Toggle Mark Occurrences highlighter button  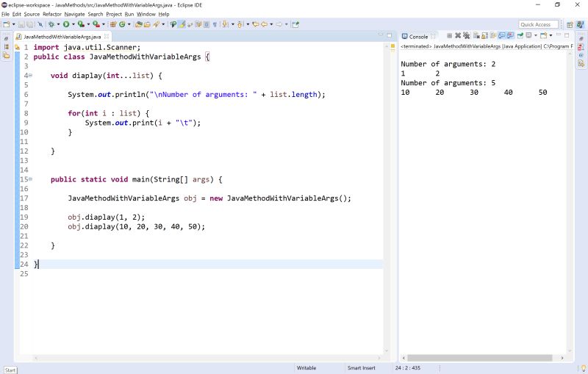pyautogui.click(x=182, y=24)
